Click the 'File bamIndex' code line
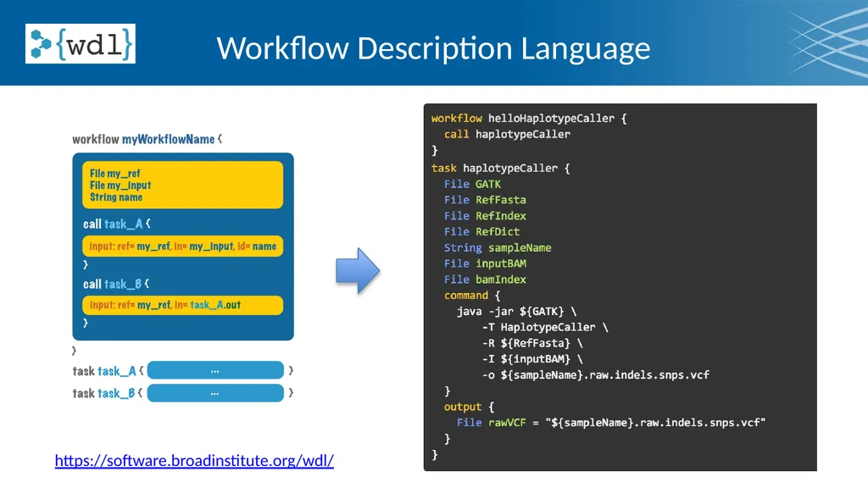This screenshot has height=488, width=868. click(x=485, y=280)
